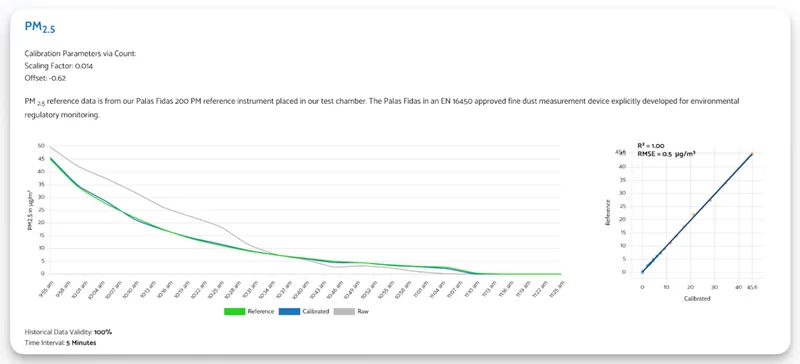Viewport: 800px width, 364px height.
Task: Click the PM2.5 section heading
Action: click(40, 28)
